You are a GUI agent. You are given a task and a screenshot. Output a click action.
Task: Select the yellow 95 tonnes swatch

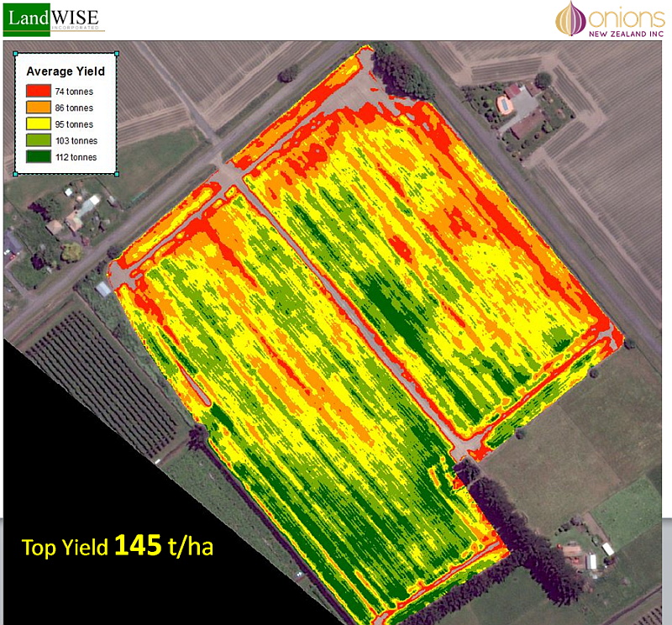(x=39, y=123)
